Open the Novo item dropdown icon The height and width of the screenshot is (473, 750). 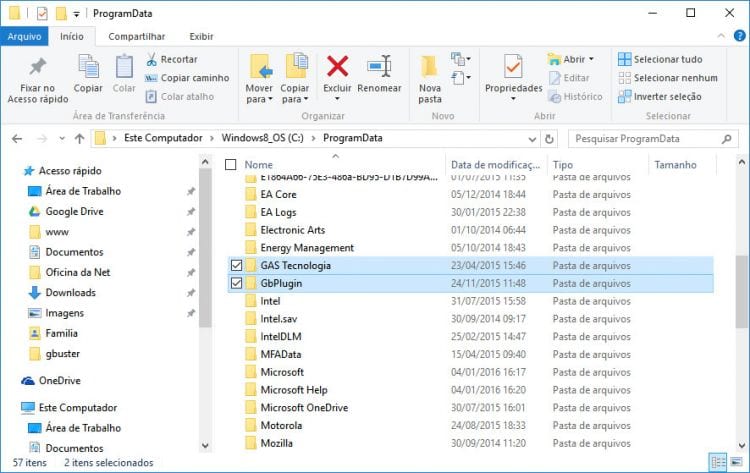click(461, 59)
